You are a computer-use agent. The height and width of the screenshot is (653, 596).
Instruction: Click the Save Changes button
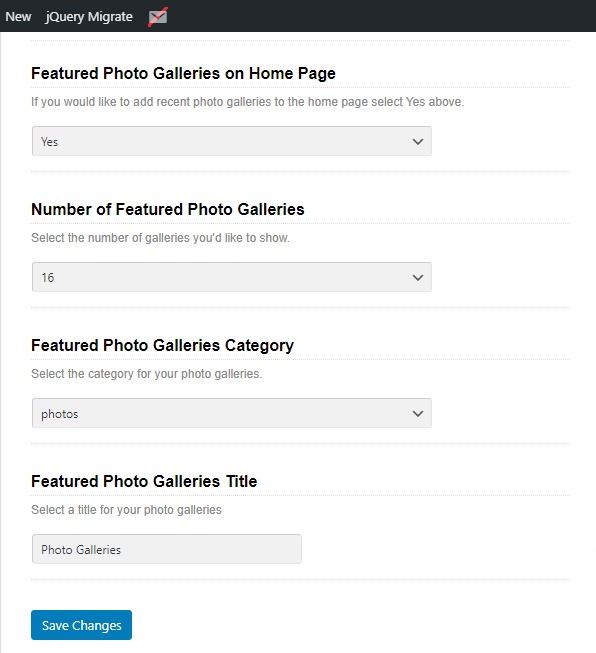[x=81, y=625]
